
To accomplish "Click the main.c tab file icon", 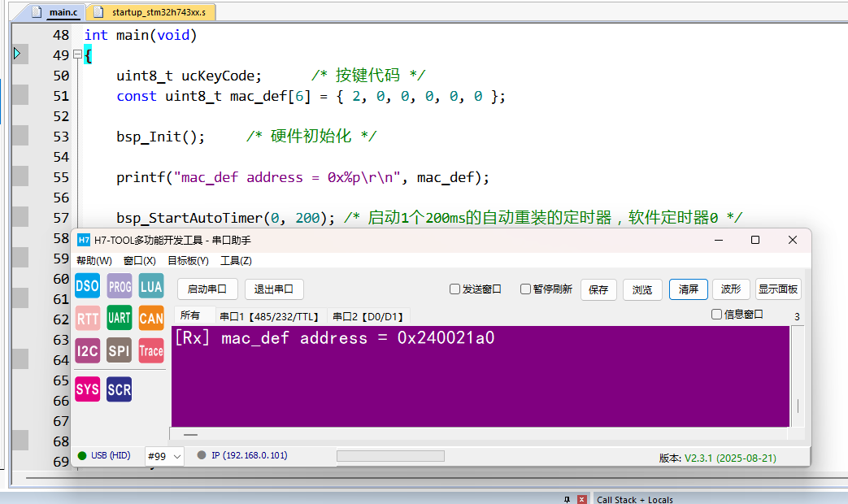I will (37, 12).
